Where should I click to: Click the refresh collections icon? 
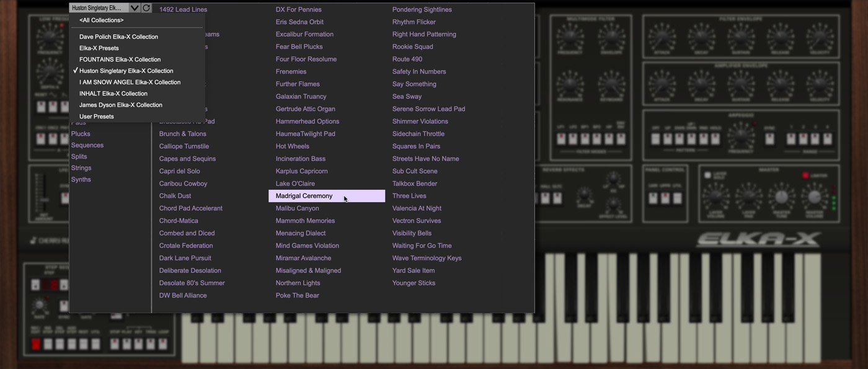tap(146, 8)
